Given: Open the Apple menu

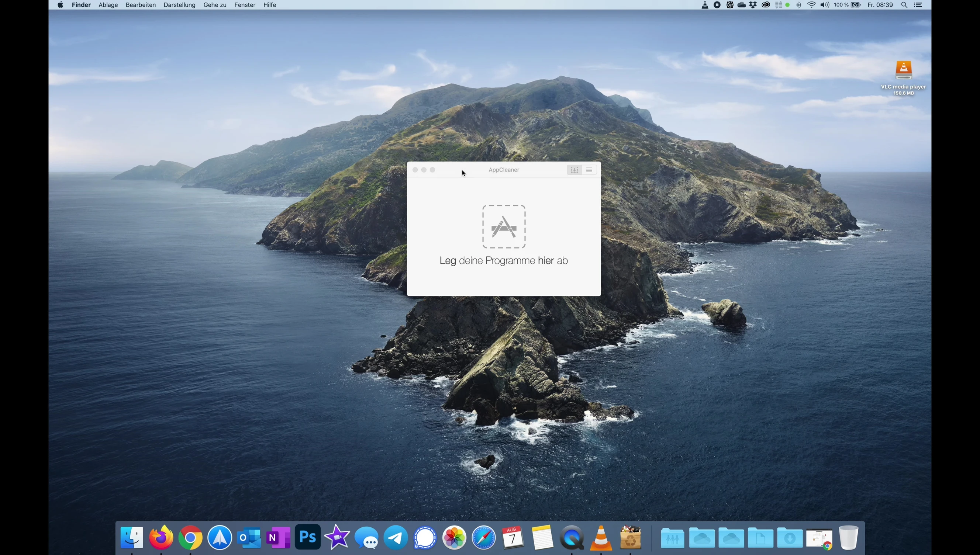Looking at the screenshot, I should tap(60, 5).
